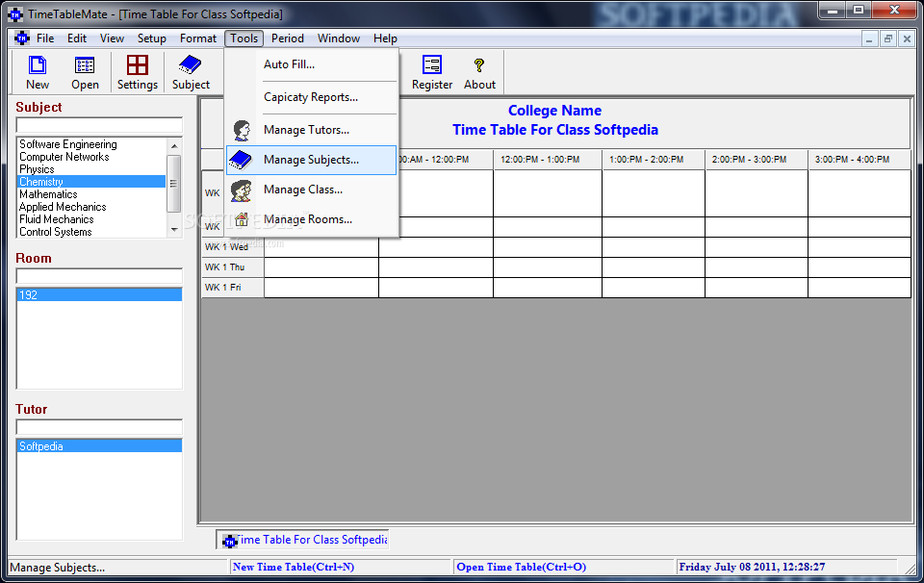Minimize the inner document window
The width and height of the screenshot is (924, 583).
(868, 39)
